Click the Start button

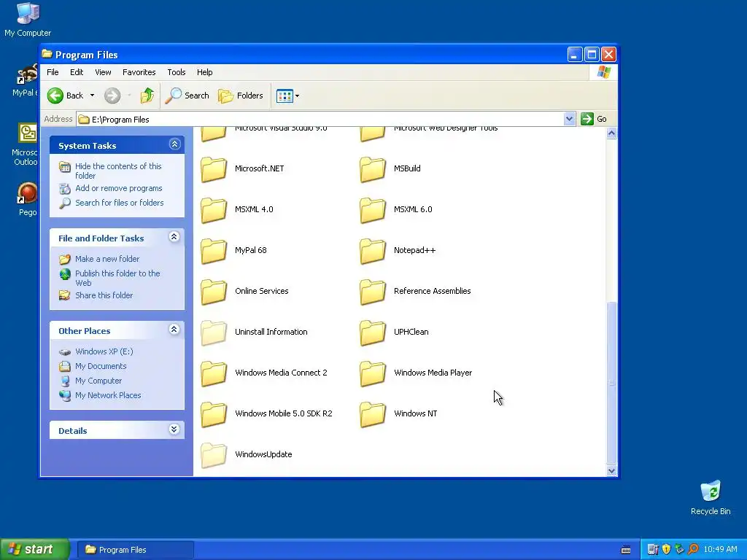(34, 550)
